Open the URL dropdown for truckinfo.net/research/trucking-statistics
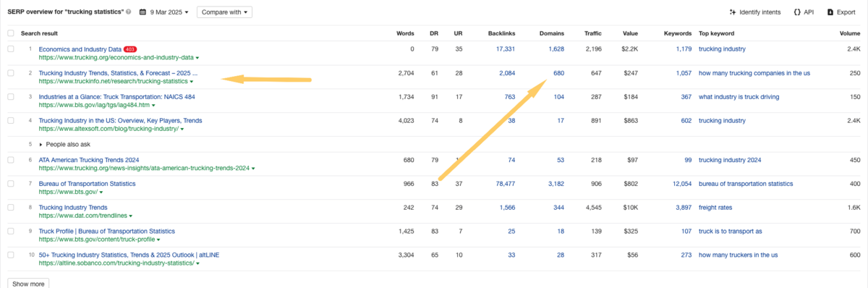The image size is (868, 288). click(191, 81)
